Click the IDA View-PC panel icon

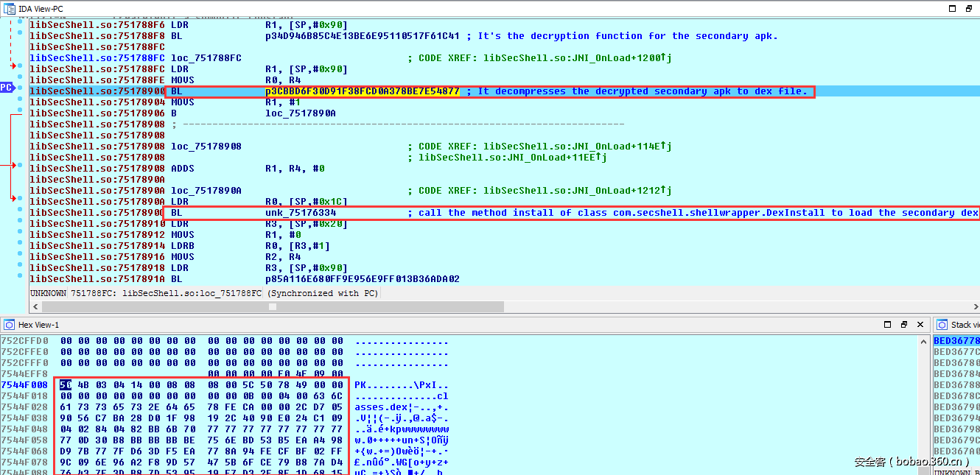point(10,8)
